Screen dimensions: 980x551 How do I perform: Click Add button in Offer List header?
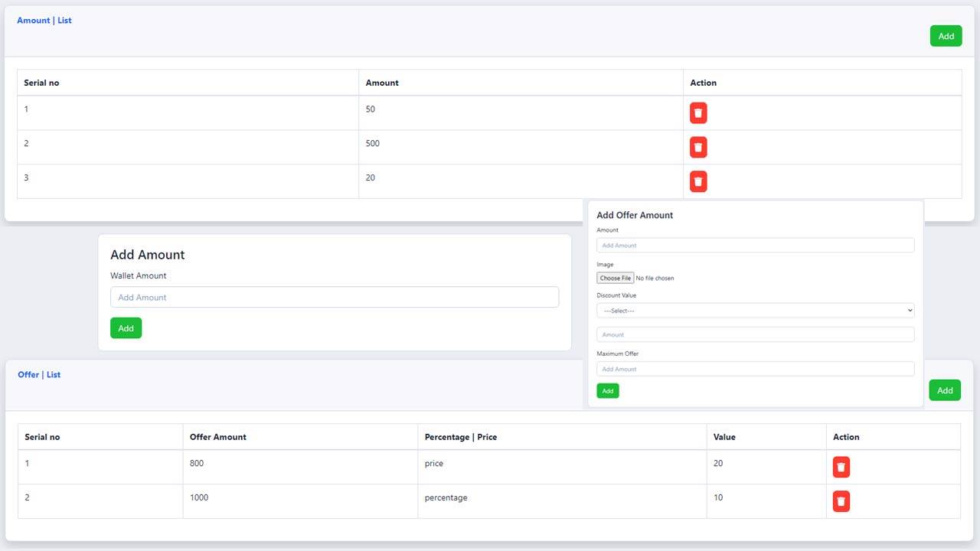944,390
